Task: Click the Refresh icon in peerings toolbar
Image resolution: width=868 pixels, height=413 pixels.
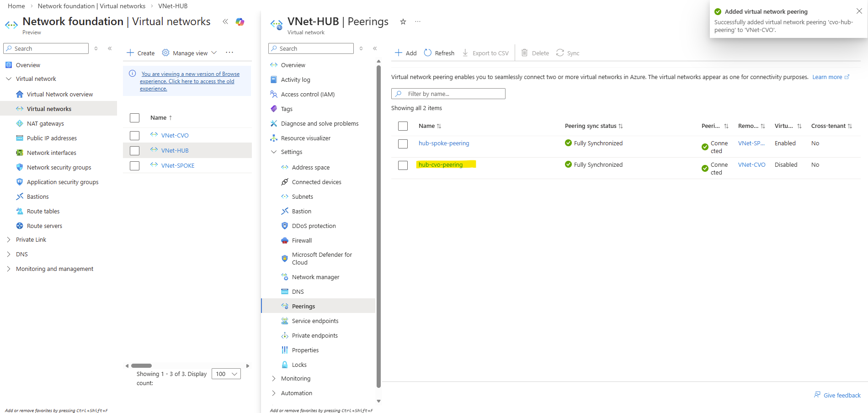Action: [428, 53]
